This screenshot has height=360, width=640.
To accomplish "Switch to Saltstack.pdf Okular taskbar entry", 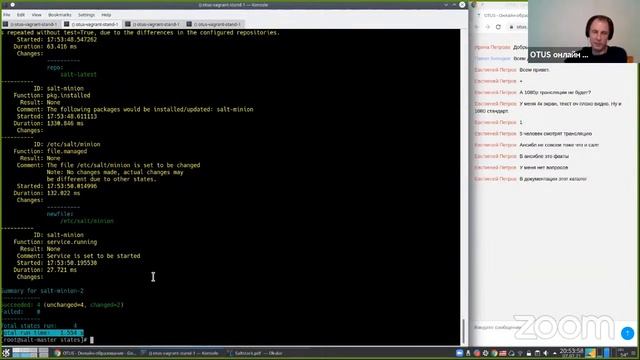I will (x=255, y=353).
